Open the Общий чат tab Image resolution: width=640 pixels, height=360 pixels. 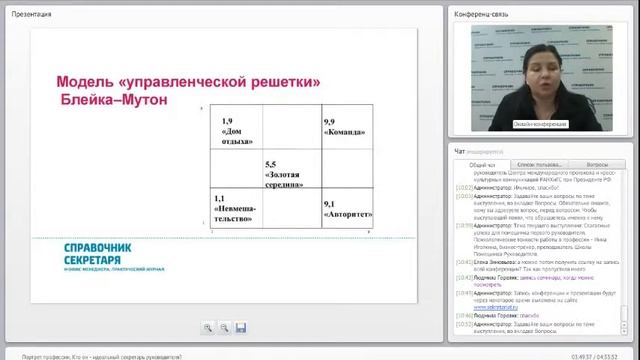pos(482,165)
